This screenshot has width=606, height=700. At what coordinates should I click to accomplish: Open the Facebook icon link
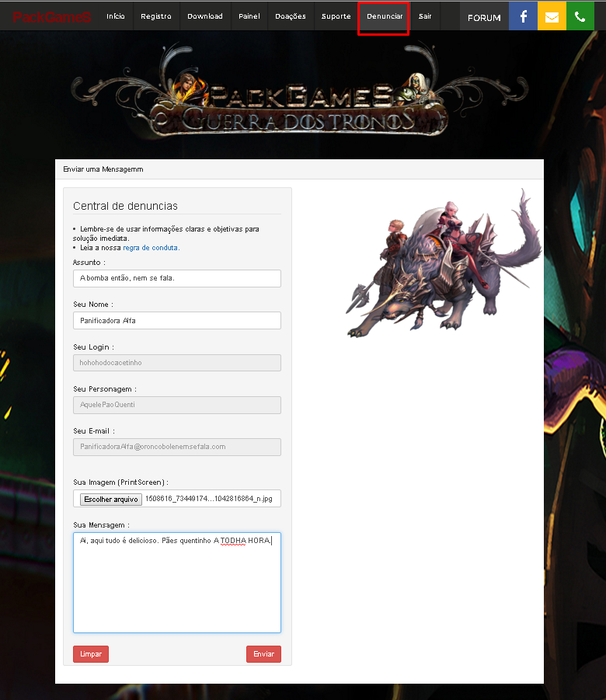point(523,16)
